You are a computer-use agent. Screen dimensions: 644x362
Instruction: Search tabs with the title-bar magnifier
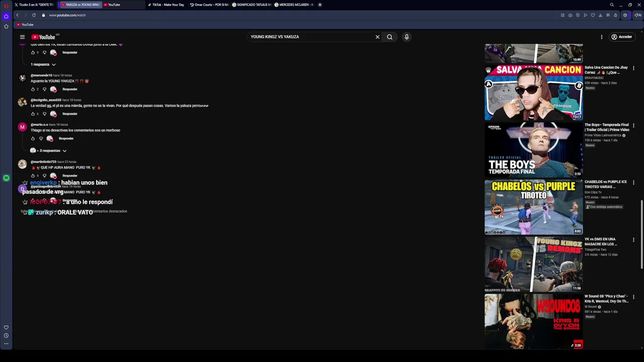click(612, 5)
